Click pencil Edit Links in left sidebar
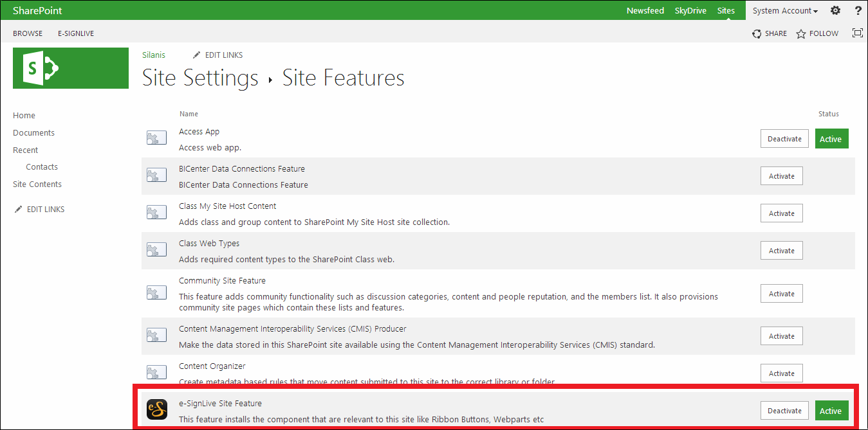Viewport: 868px width, 430px height. point(39,210)
